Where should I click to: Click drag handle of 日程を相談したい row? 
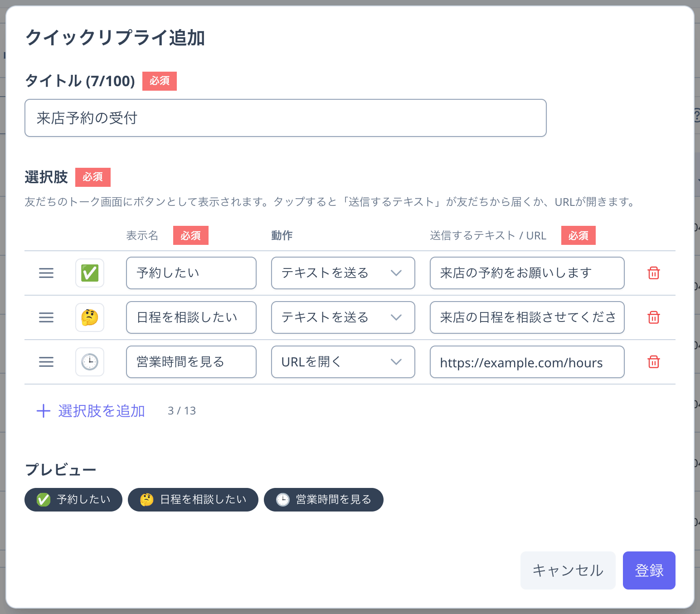click(x=46, y=317)
